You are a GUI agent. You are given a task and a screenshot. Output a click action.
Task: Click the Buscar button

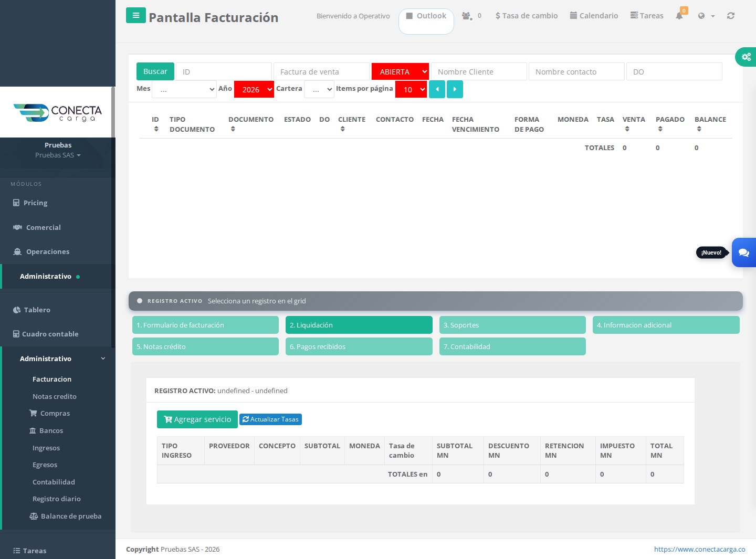click(x=155, y=71)
